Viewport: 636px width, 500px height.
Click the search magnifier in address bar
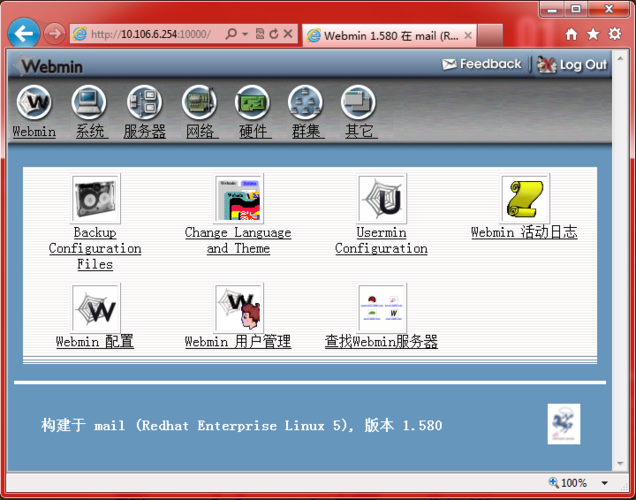231,34
